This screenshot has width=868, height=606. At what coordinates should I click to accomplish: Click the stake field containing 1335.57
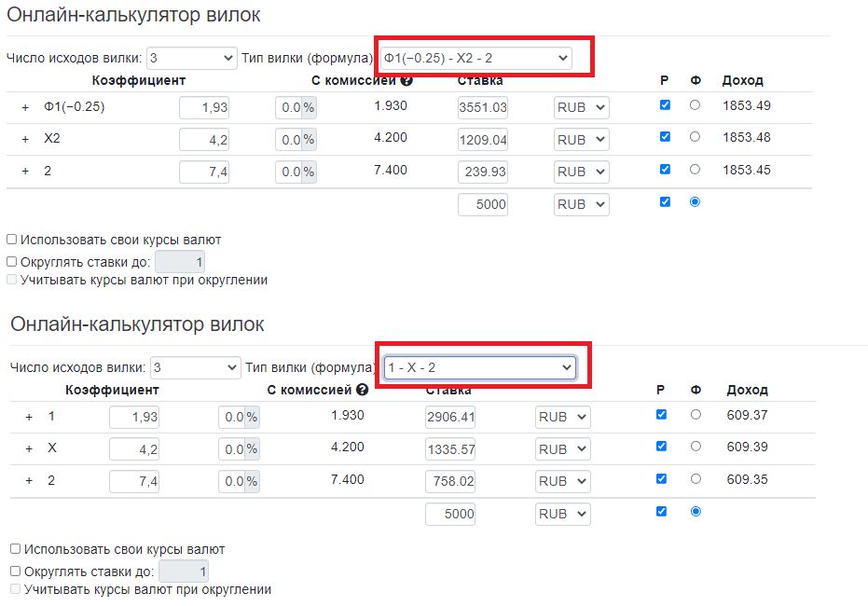(450, 449)
